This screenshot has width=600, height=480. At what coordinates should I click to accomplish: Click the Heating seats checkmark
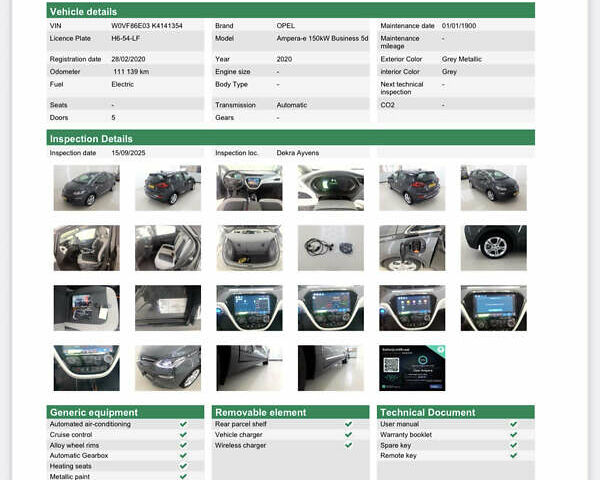(x=183, y=466)
